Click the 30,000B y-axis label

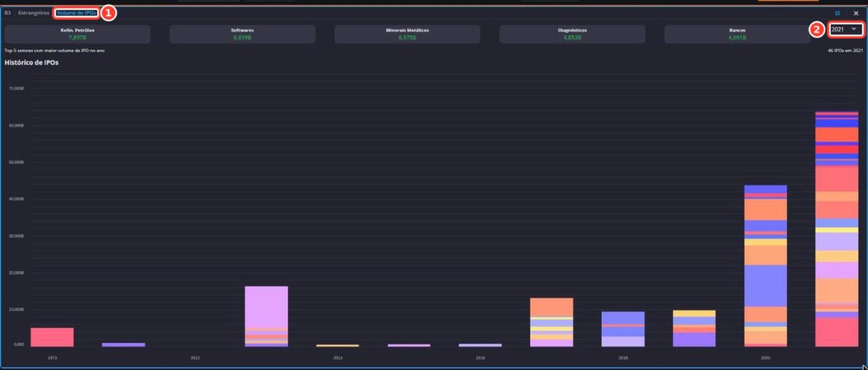16,236
